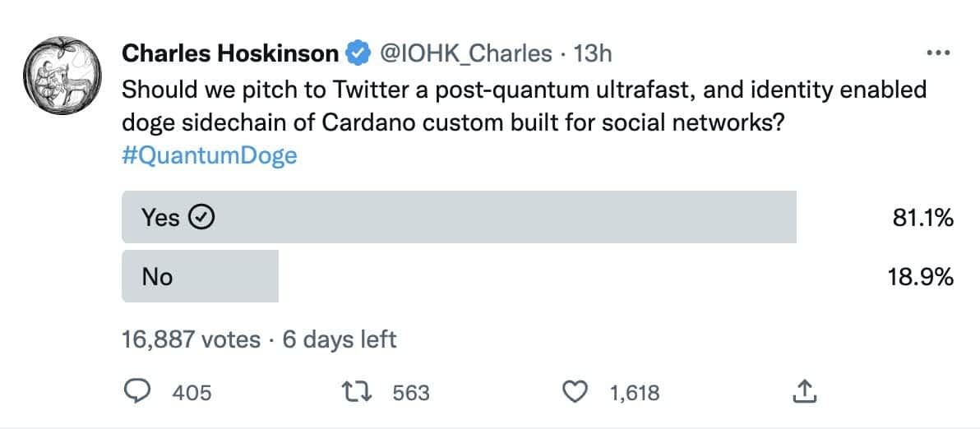Click the Charles Hoskinson display name
This screenshot has height=429, width=980.
click(x=231, y=54)
